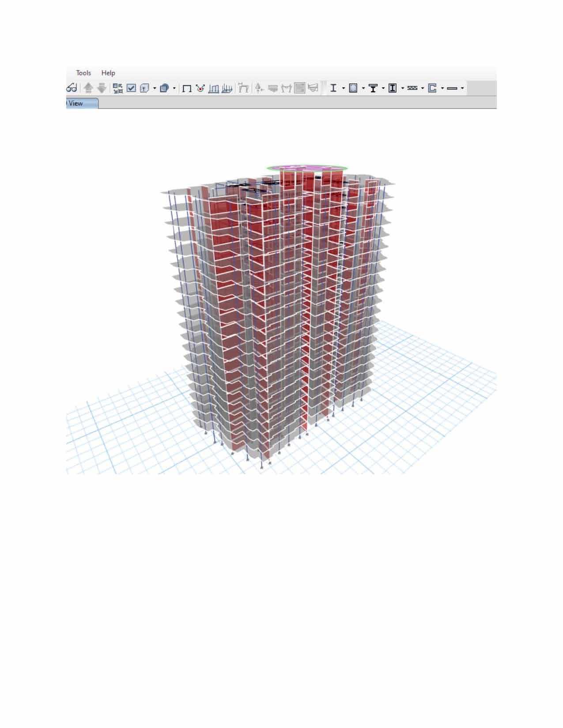563x728 pixels.
Task: Expand the steel joist design dropdown
Action: click(x=423, y=88)
